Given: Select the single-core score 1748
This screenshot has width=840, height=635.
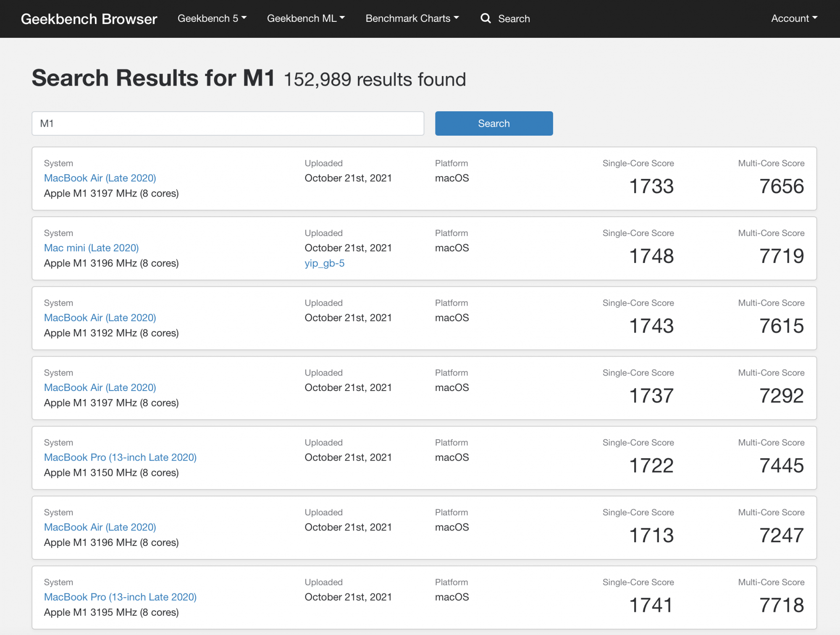Looking at the screenshot, I should [x=651, y=256].
